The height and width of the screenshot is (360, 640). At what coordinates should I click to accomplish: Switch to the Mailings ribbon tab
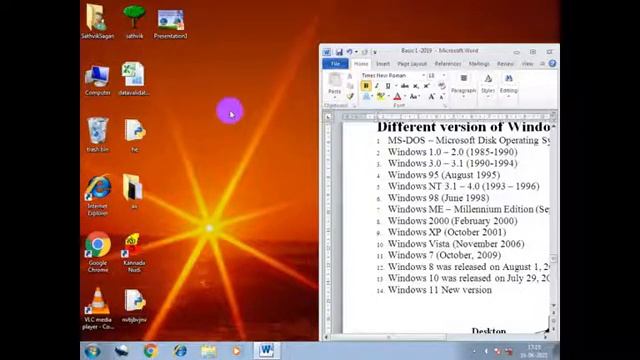click(x=479, y=64)
